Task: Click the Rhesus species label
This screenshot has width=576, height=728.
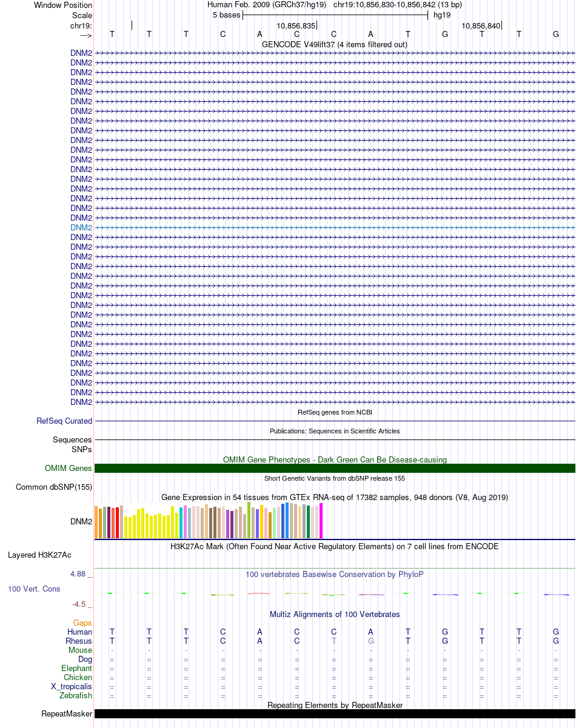Action: click(x=79, y=641)
